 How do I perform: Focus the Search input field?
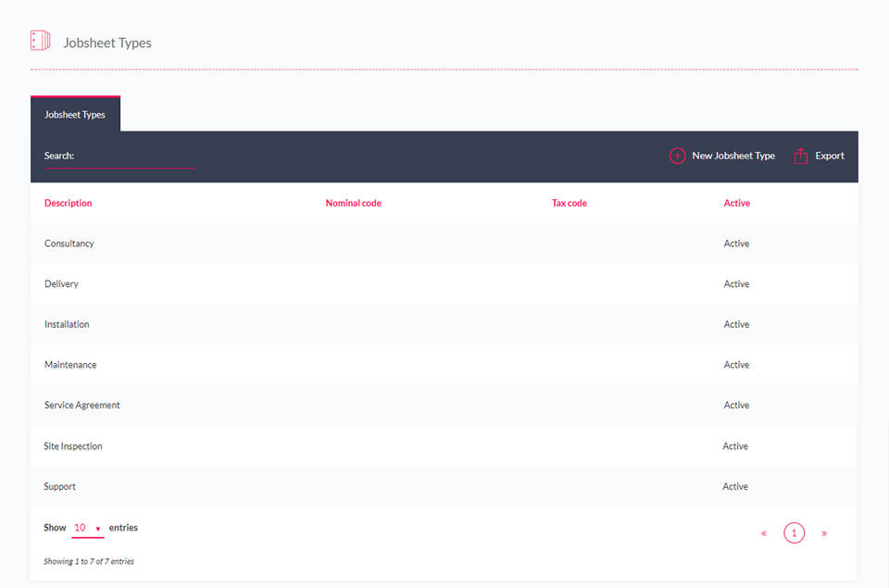coord(134,156)
